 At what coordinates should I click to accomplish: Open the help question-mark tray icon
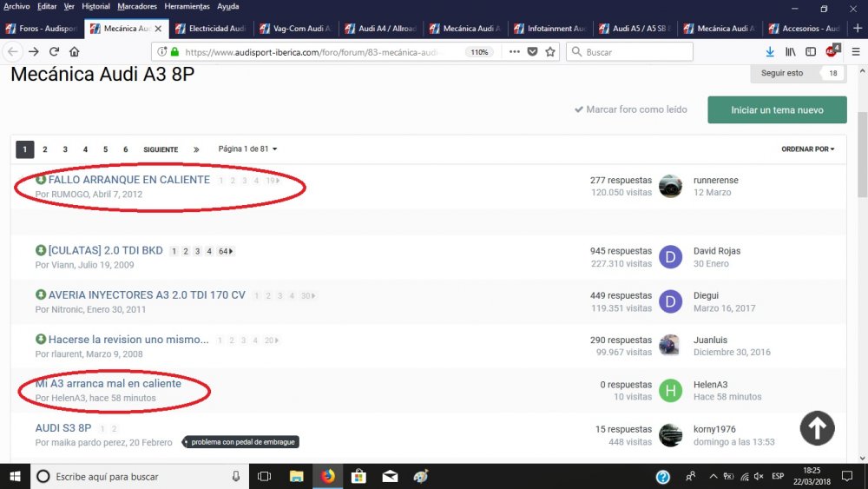662,476
